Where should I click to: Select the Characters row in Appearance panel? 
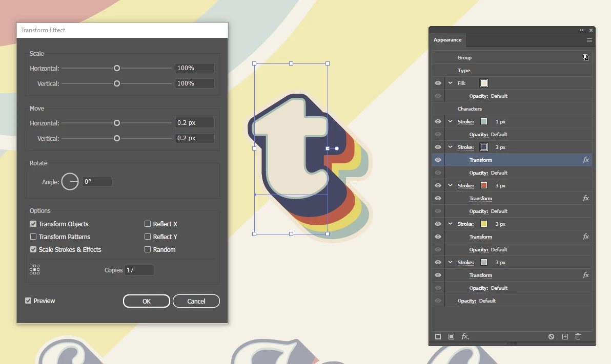coord(512,109)
